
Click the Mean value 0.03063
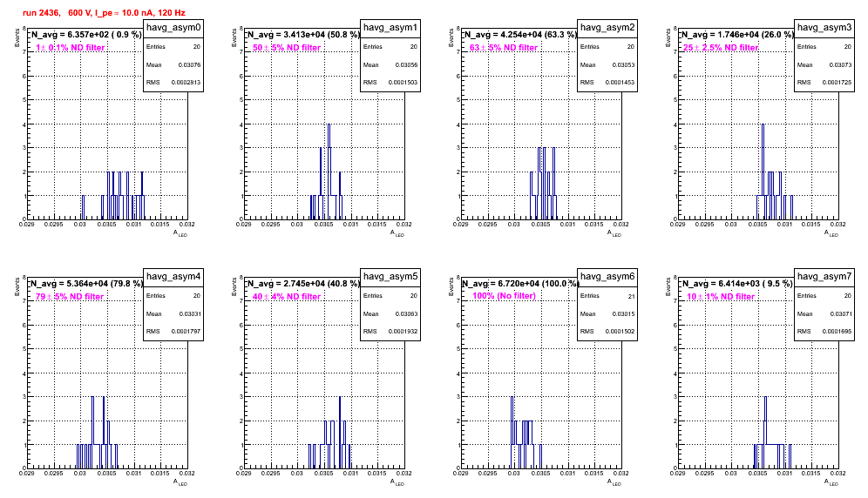pyautogui.click(x=406, y=314)
